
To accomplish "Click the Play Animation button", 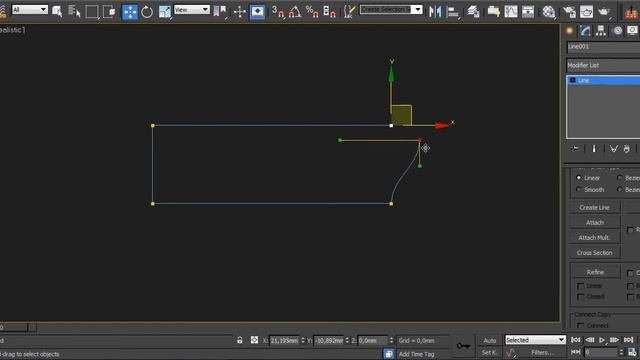I will pyautogui.click(x=602, y=340).
